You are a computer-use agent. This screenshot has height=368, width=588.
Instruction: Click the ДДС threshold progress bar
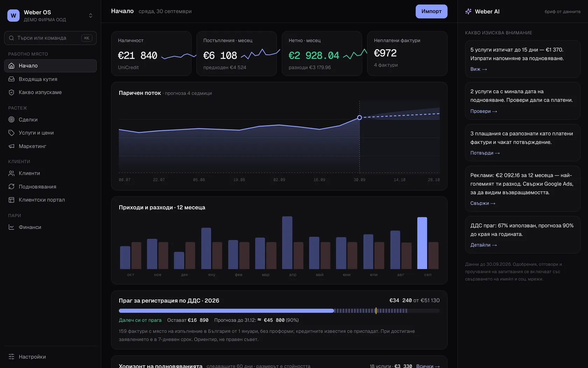coord(279,311)
